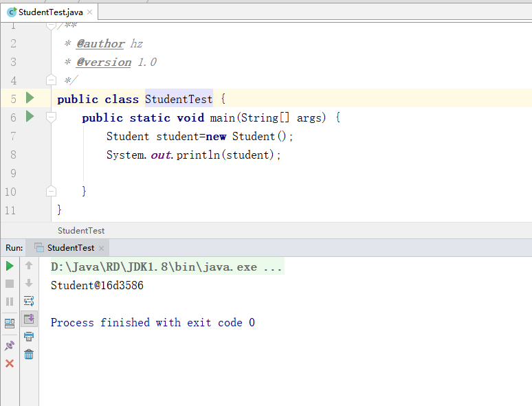Click the java.exe command line in console
Viewport: 532px width, 406px height.
(166, 267)
